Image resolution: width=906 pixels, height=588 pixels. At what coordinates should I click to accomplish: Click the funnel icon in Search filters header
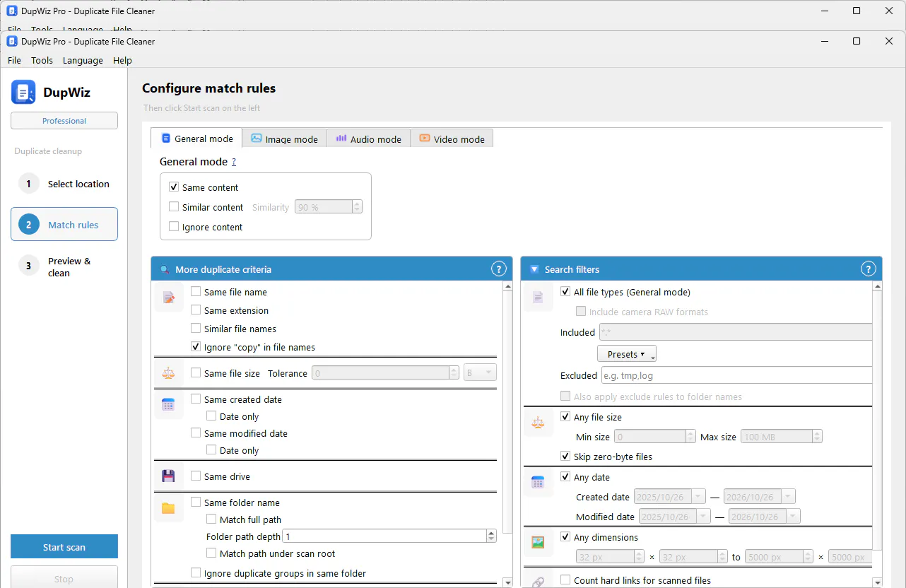point(534,269)
